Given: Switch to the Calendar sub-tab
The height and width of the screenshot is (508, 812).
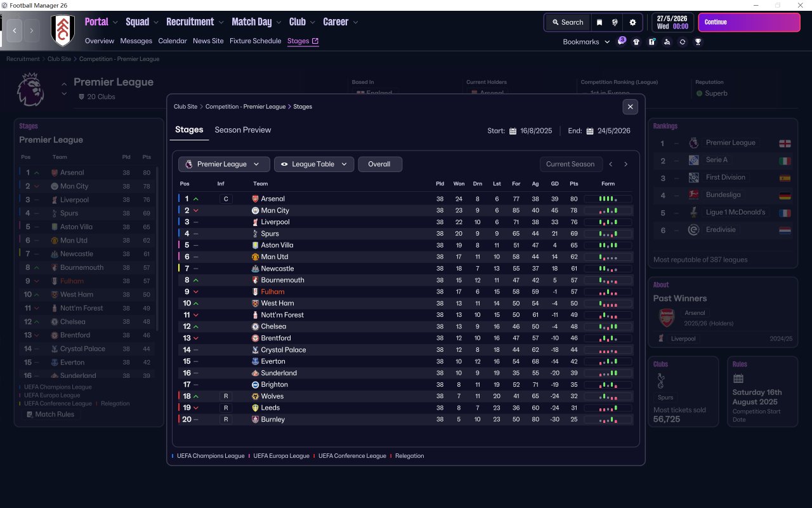Looking at the screenshot, I should pyautogui.click(x=173, y=41).
